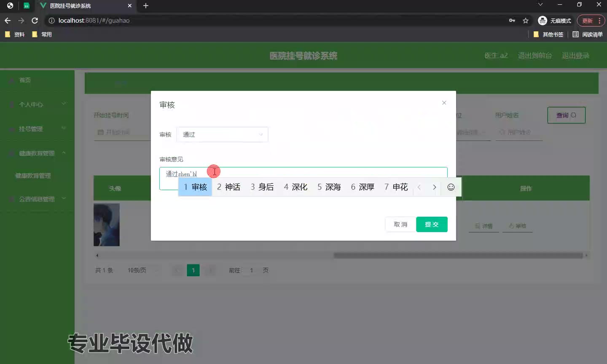Bookmark this page with star
Image resolution: width=607 pixels, height=364 pixels.
[x=526, y=20]
